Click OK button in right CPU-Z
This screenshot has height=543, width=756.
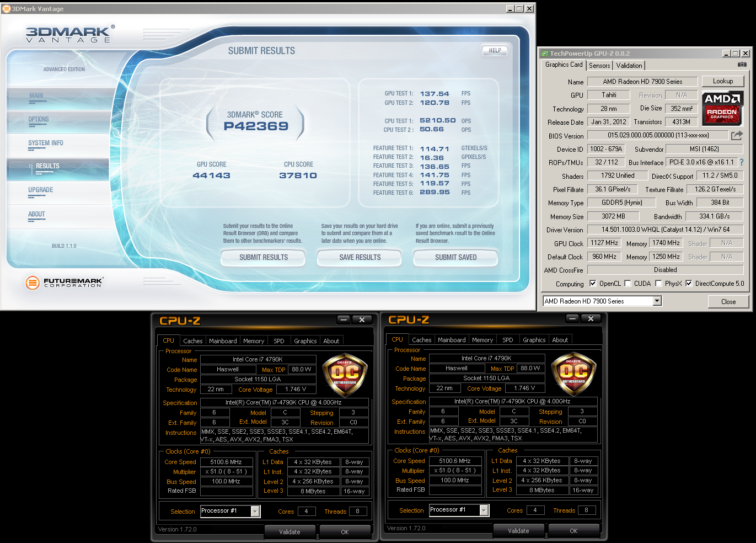point(573,531)
